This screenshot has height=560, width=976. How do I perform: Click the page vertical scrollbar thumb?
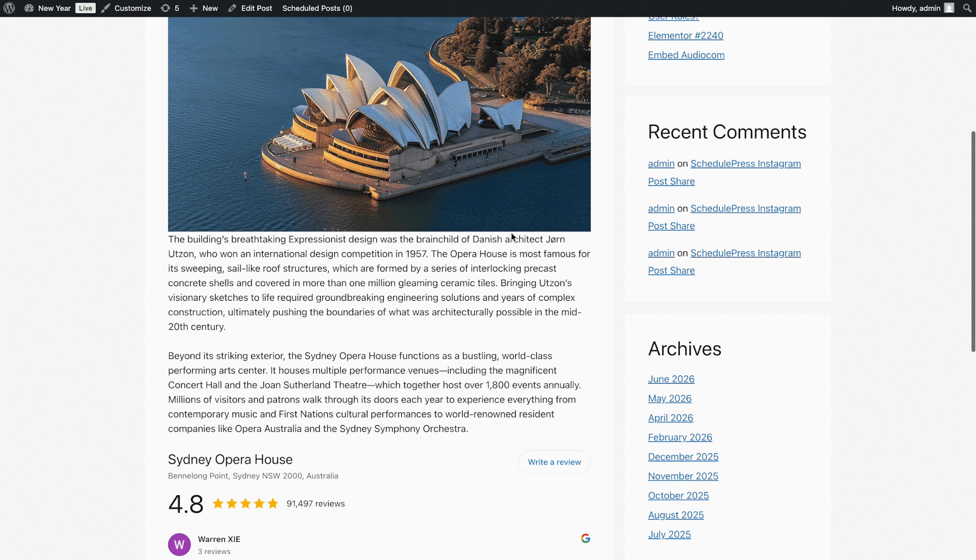point(973,241)
